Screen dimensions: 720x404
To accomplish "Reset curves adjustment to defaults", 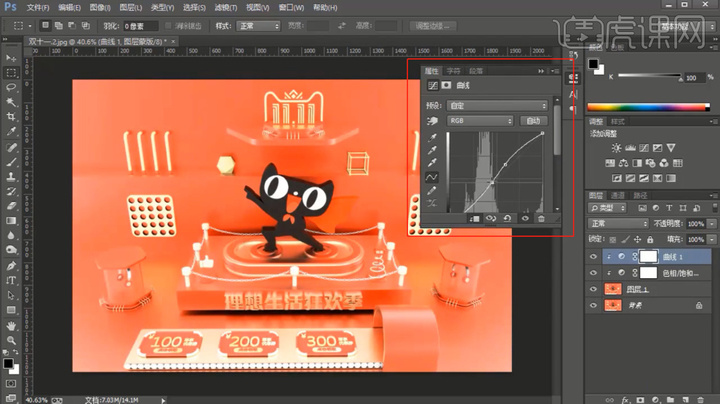I will pyautogui.click(x=507, y=219).
